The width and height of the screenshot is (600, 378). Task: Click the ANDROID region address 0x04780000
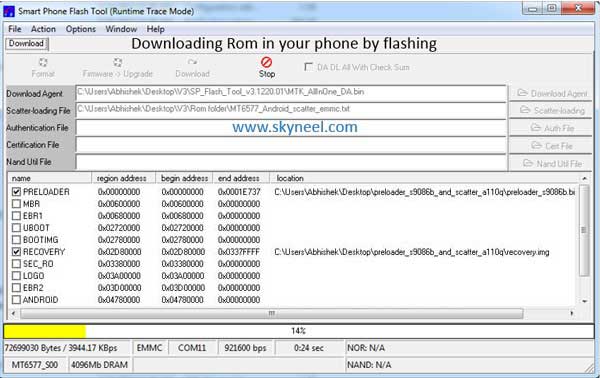(x=119, y=300)
